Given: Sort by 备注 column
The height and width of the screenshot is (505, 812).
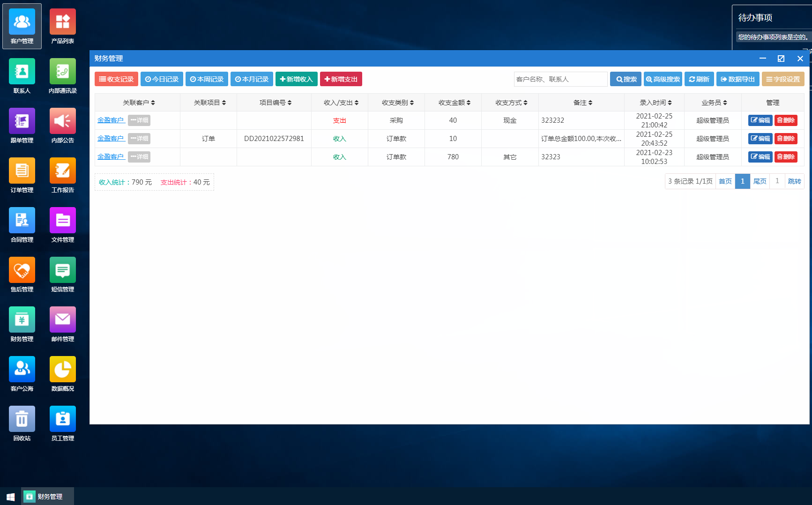Looking at the screenshot, I should tap(583, 103).
